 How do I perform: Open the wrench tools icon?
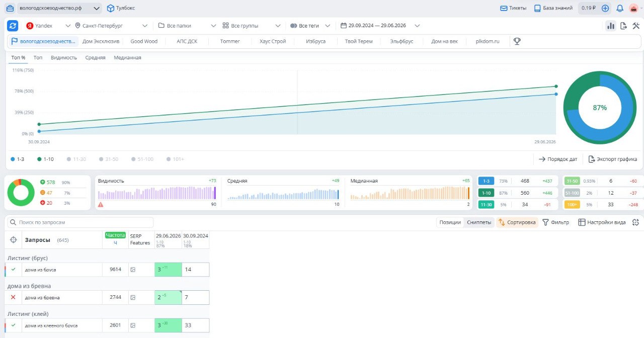pyautogui.click(x=635, y=26)
